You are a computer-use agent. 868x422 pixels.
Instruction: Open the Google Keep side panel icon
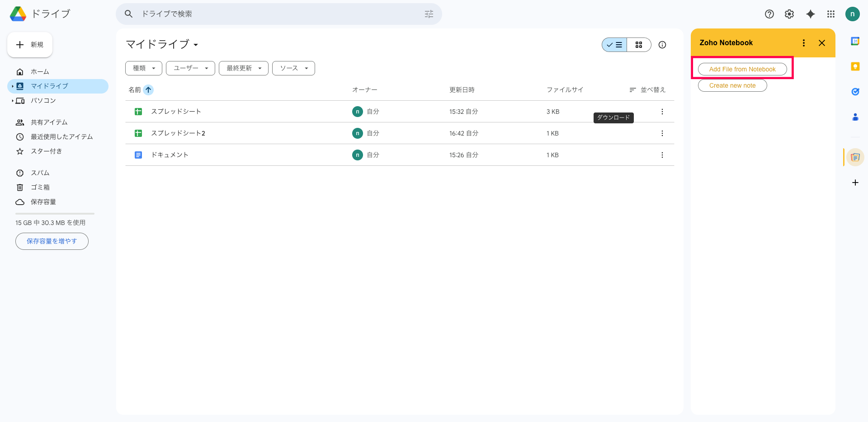855,67
